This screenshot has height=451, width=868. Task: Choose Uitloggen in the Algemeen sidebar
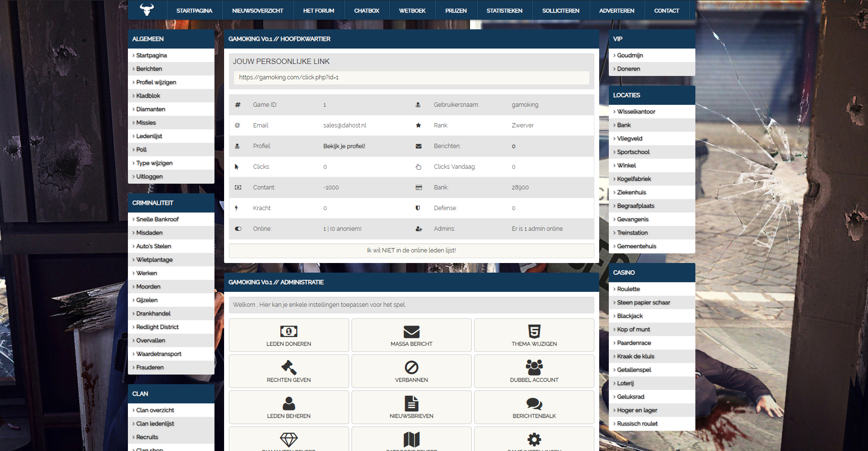coord(150,176)
